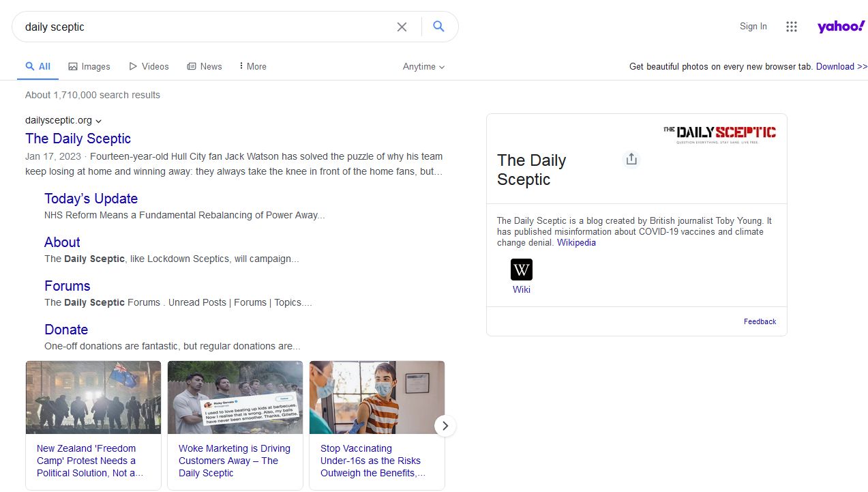Switch to the News tab
The width and height of the screenshot is (868, 492).
(x=205, y=66)
